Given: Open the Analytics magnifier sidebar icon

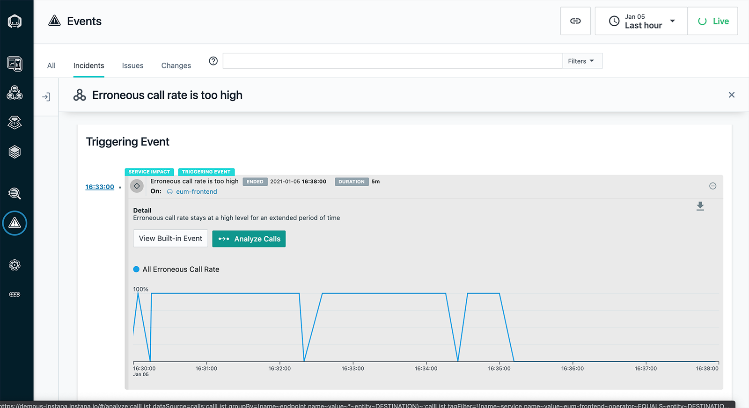Looking at the screenshot, I should click(15, 193).
